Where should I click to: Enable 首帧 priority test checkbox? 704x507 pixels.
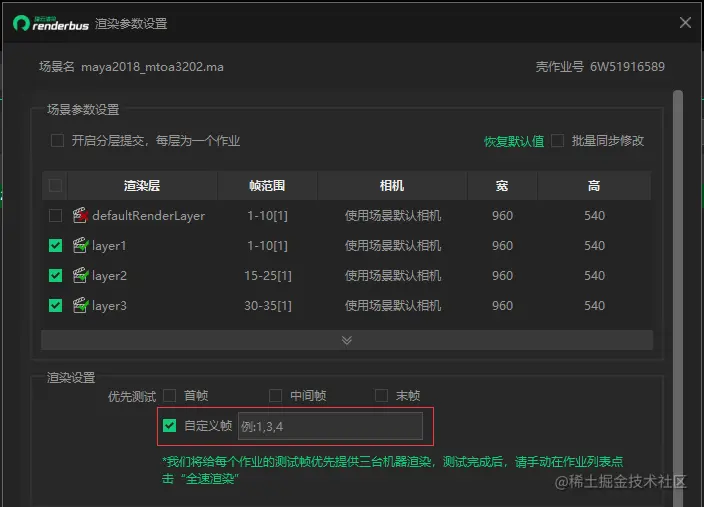(x=169, y=396)
